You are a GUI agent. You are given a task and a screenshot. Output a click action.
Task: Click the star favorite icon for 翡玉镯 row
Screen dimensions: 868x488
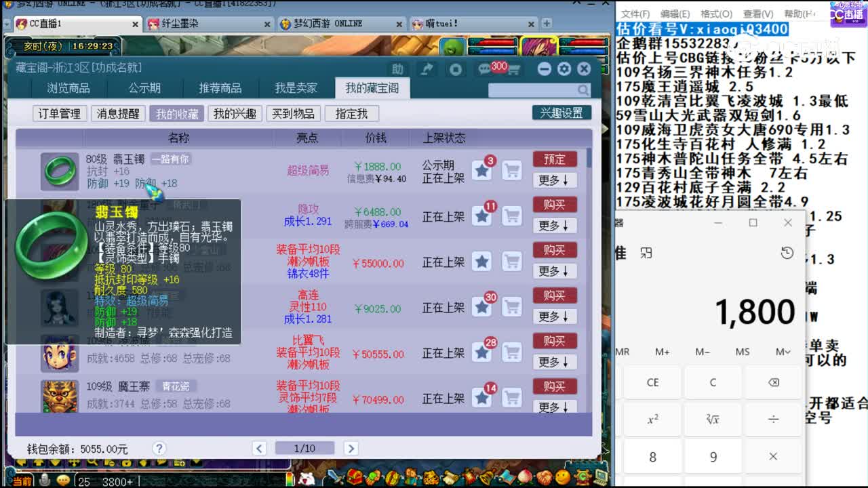point(482,171)
